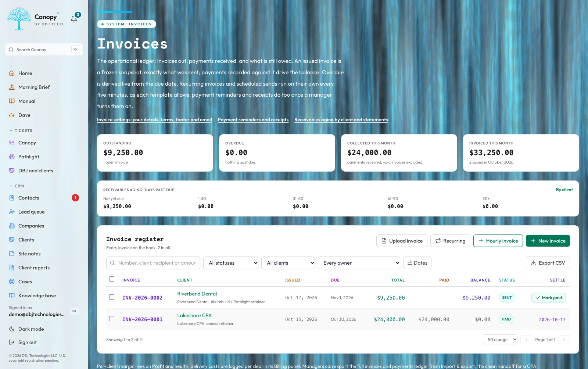Click the Knowledge base icon
588x369 pixels.
pyautogui.click(x=12, y=295)
